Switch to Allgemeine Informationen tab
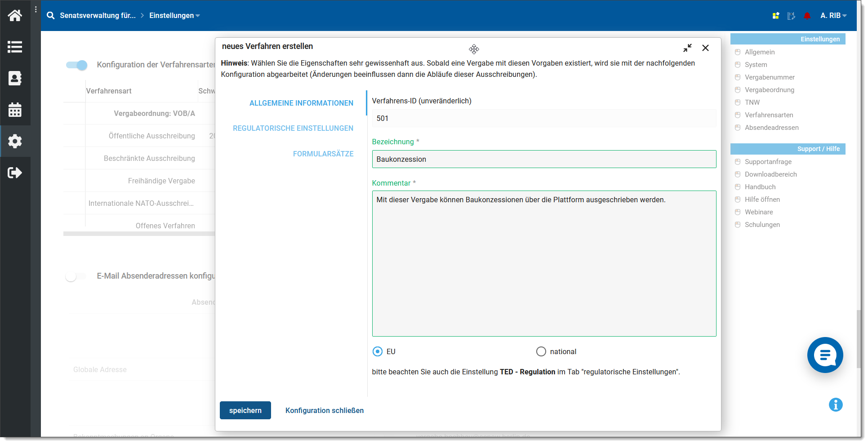 [x=301, y=103]
